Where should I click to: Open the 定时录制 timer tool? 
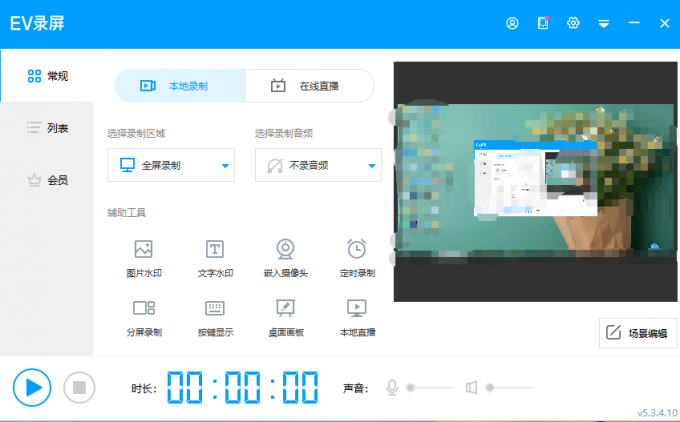[357, 258]
